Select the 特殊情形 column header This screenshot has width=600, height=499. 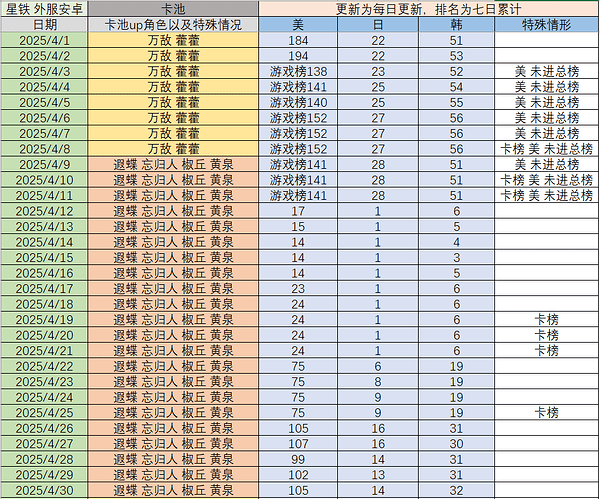pyautogui.click(x=546, y=24)
